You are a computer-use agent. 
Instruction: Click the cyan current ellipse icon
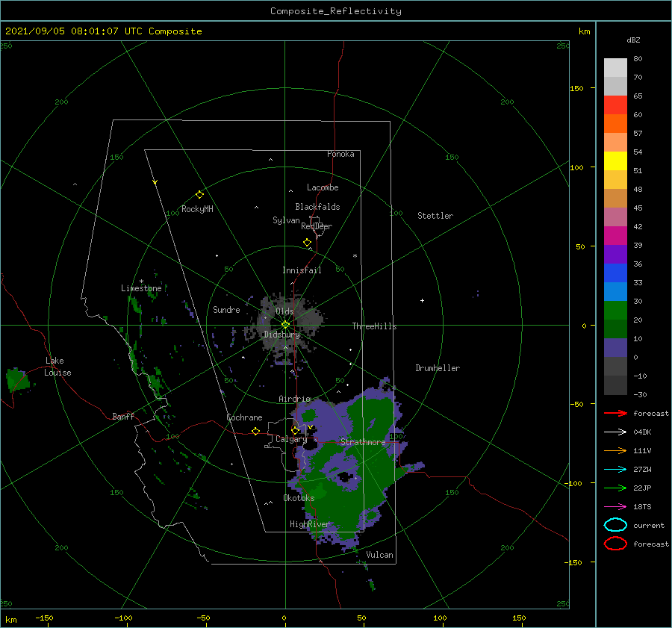click(x=615, y=525)
